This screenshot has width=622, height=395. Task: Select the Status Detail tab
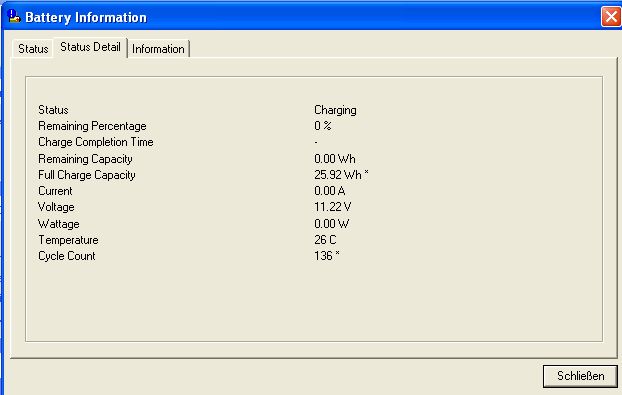point(90,47)
